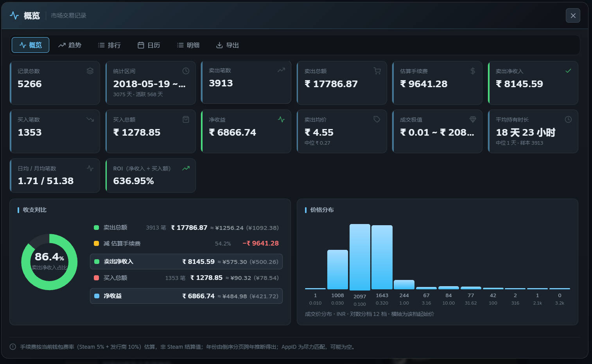Open the 排行 tab
Image resolution: width=592 pixels, height=364 pixels.
[x=109, y=45]
